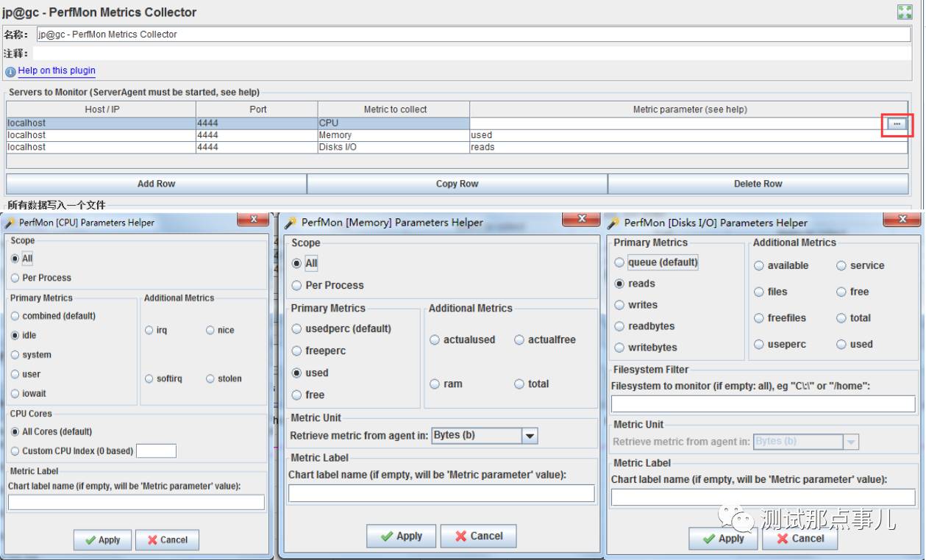Select usedperc (default) memory metric
The width and height of the screenshot is (926, 560).
(x=341, y=329)
